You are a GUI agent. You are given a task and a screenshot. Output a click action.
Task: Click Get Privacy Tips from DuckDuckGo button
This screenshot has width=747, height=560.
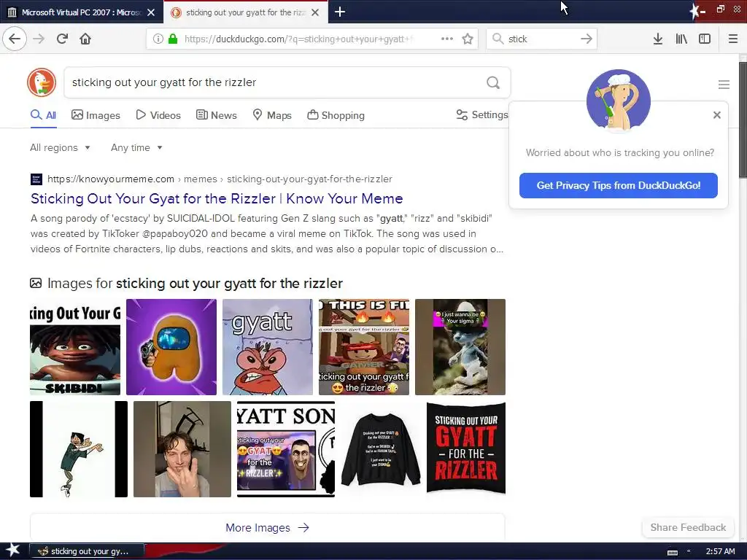(619, 186)
